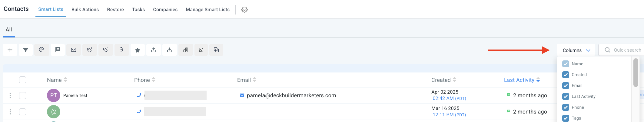Image resolution: width=644 pixels, height=122 pixels.
Task: Open the pamela@deckbuildermarketers.com email link
Action: 291,95
